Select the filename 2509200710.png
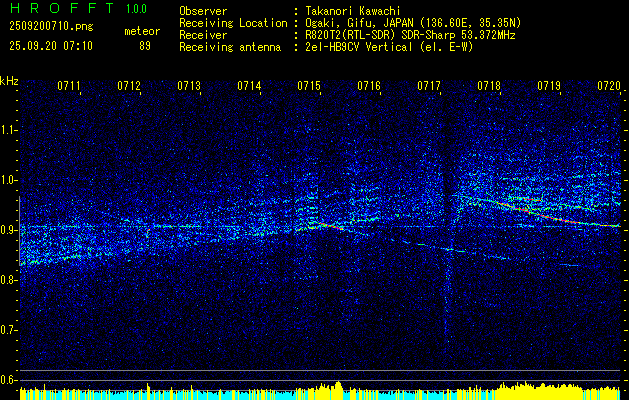 (51, 26)
